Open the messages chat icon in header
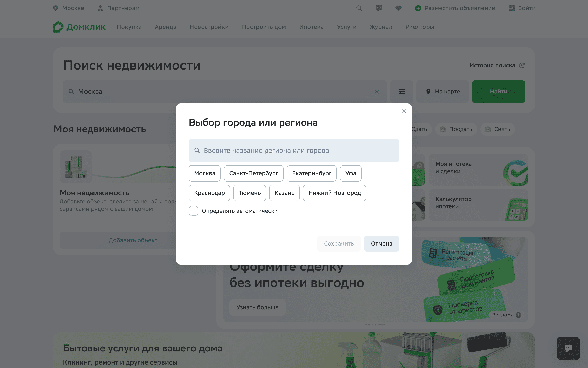Screen dimensions: 588x368 379,8
